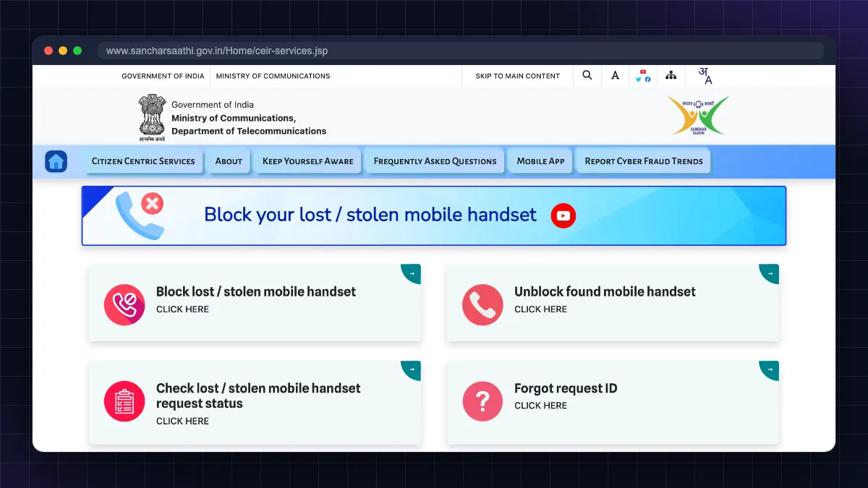Go to home via the blue house icon
Screen dimensions: 868x488
tap(56, 161)
